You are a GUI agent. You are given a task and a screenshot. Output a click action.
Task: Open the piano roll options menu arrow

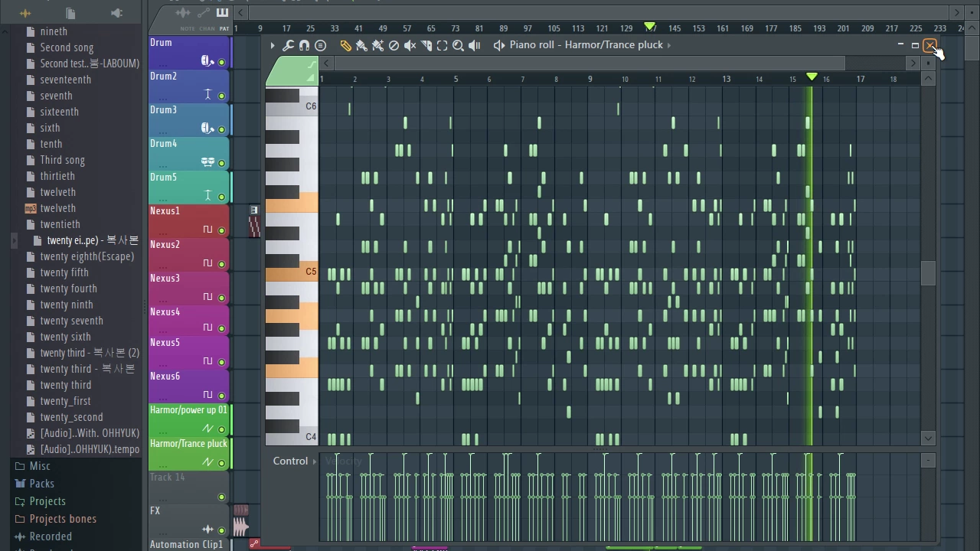tap(272, 46)
